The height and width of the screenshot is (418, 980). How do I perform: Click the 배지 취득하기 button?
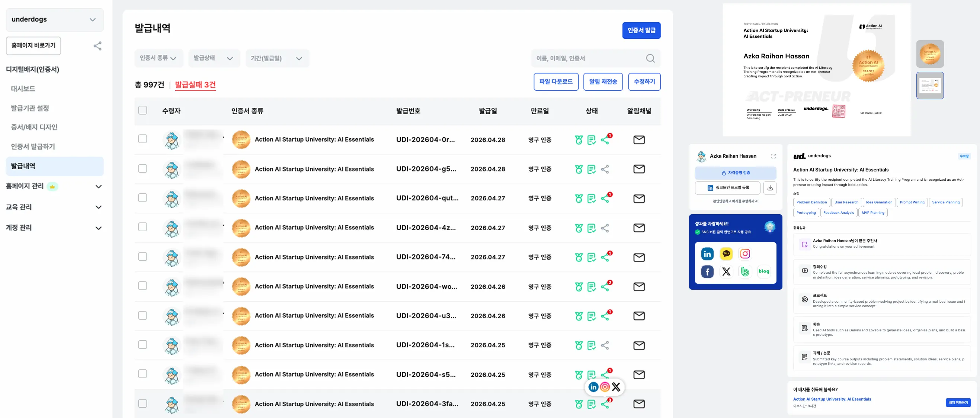point(958,402)
